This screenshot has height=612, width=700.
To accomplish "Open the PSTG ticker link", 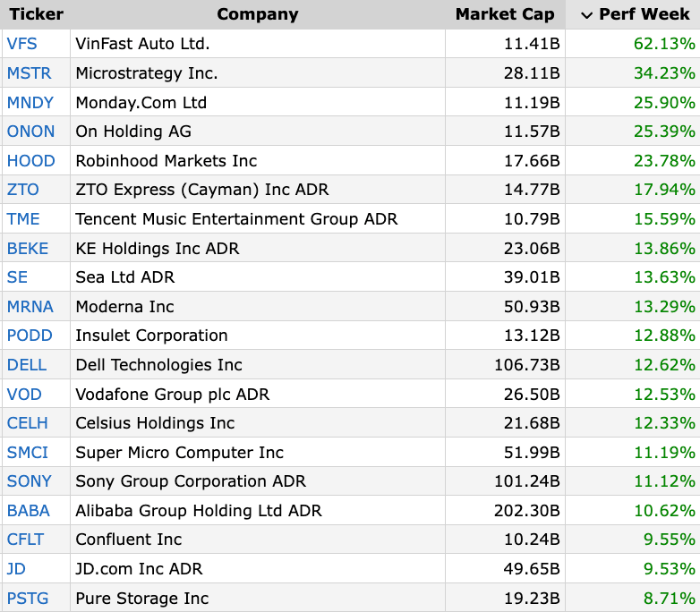I will (26, 599).
